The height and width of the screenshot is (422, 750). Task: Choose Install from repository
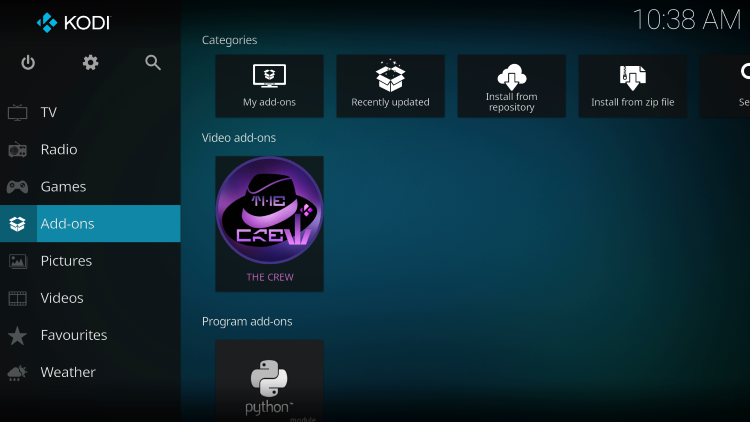point(511,86)
